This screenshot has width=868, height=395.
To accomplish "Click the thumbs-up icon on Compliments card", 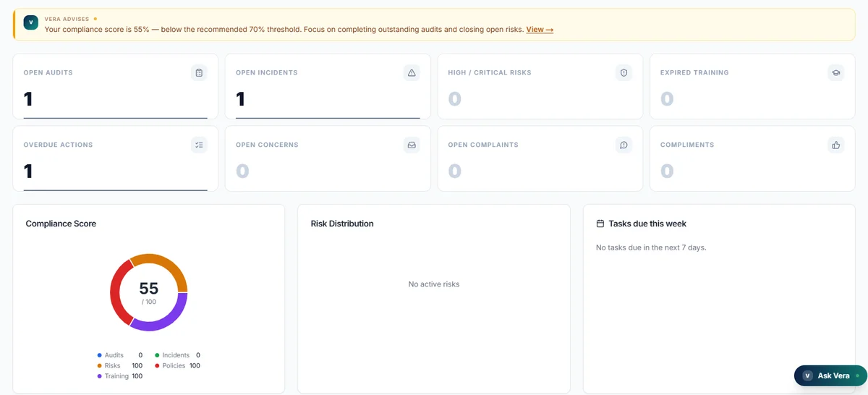I will 836,145.
